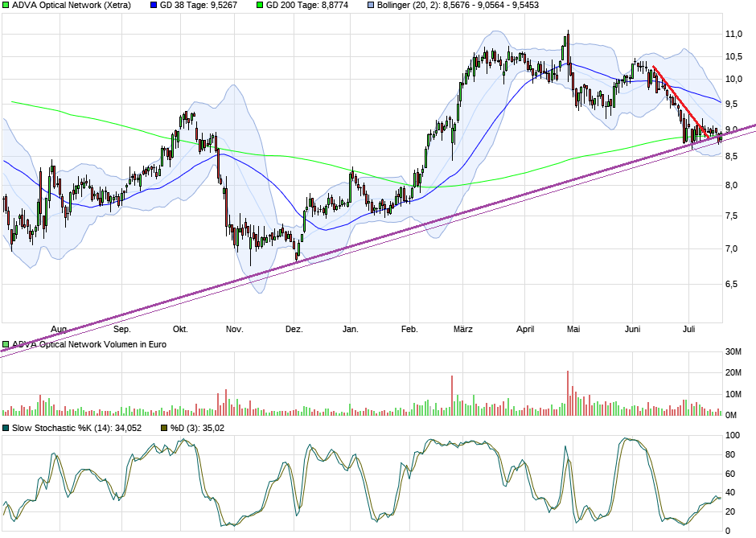The width and height of the screenshot is (756, 538).
Task: Click the 'Slow Stochastic %K (14): 34,052' label
Action: [x=76, y=428]
